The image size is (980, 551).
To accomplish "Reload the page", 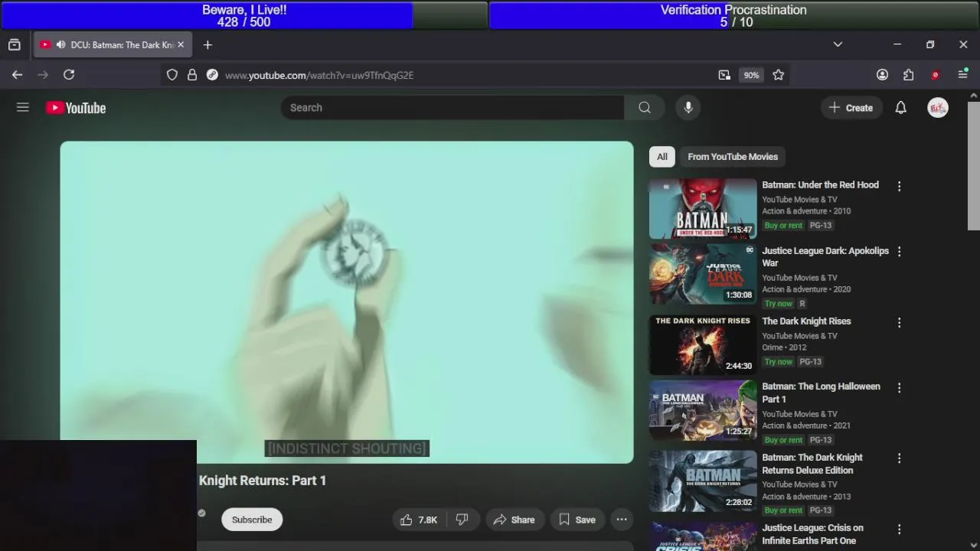I will coord(69,75).
